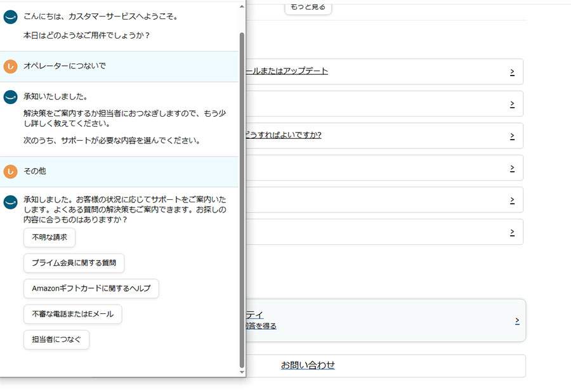
Task: Click 本日はどのようなご用件でしょうか? text
Action: point(87,36)
